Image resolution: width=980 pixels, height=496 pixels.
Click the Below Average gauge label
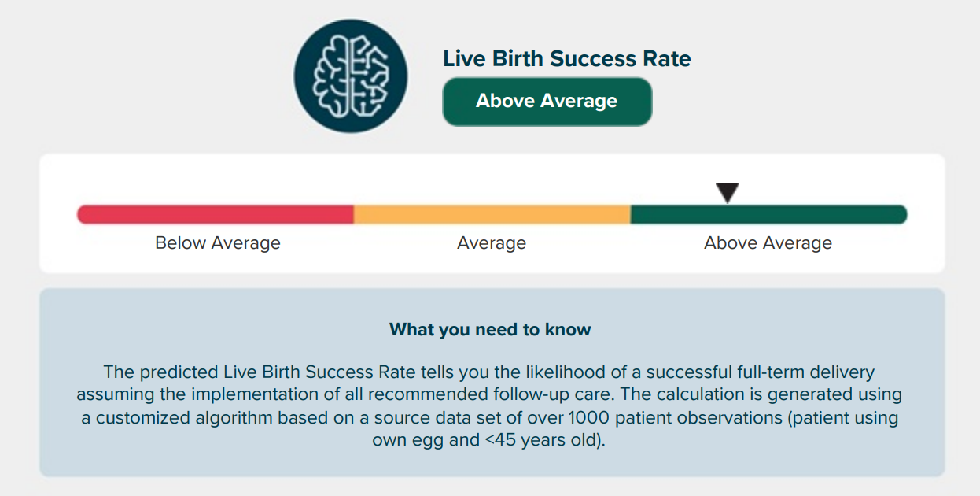tap(218, 243)
